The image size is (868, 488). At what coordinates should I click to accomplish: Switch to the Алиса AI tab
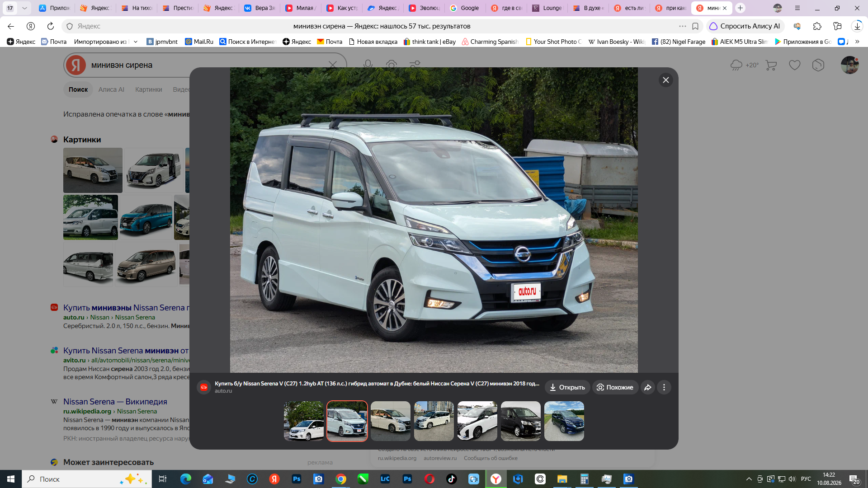(x=111, y=89)
